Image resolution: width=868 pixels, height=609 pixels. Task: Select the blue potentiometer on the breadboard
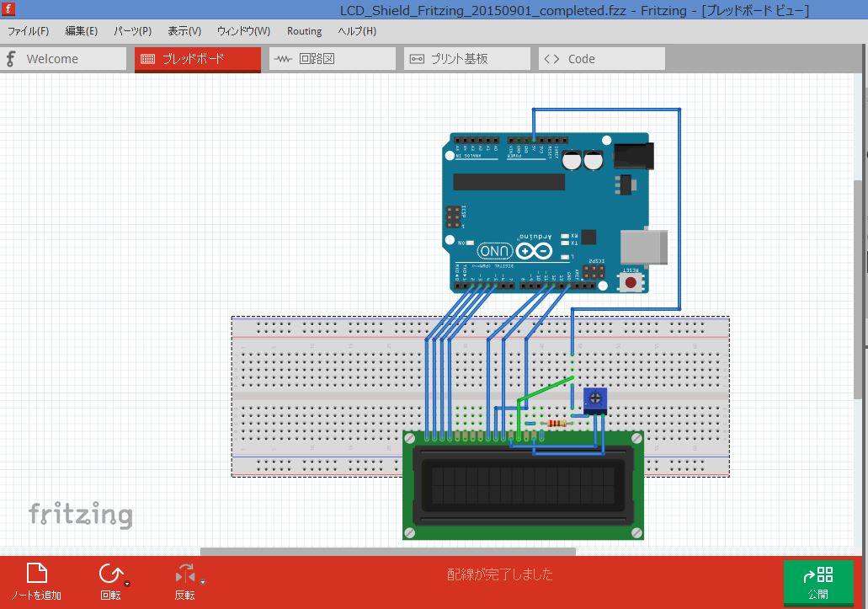click(596, 400)
